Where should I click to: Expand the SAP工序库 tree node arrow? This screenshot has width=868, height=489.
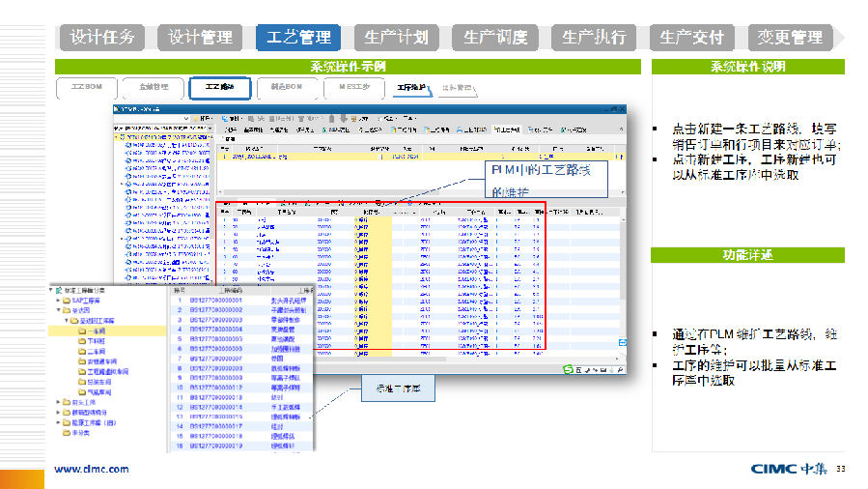pos(57,301)
